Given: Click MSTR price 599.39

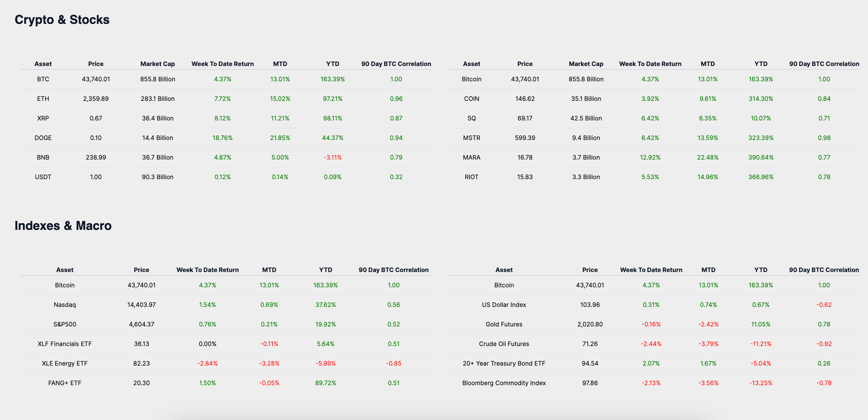Looking at the screenshot, I should coord(525,138).
